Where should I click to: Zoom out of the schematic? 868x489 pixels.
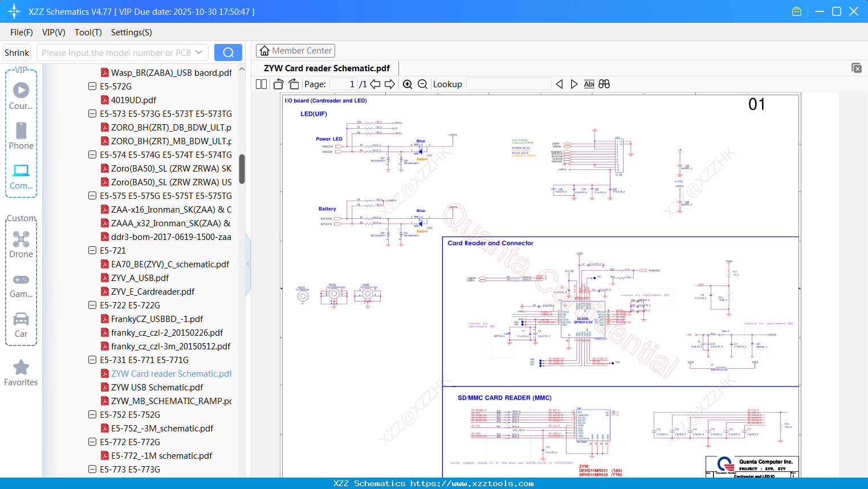[x=422, y=84]
